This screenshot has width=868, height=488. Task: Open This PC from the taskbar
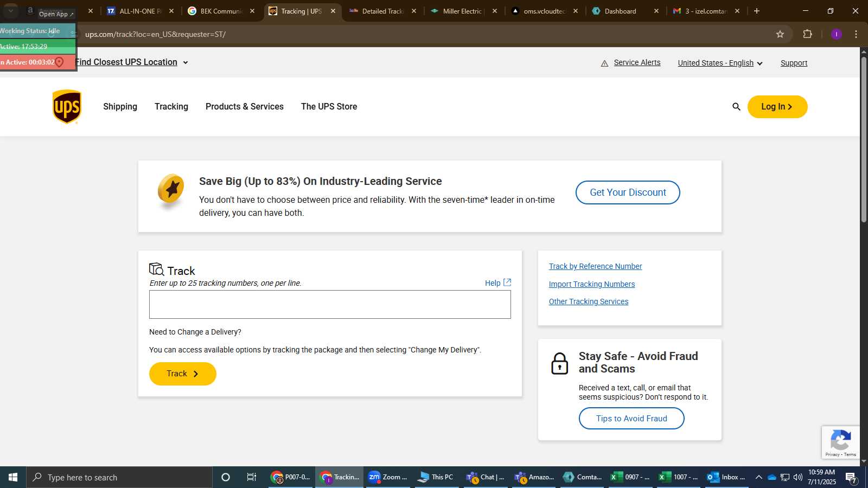click(436, 477)
